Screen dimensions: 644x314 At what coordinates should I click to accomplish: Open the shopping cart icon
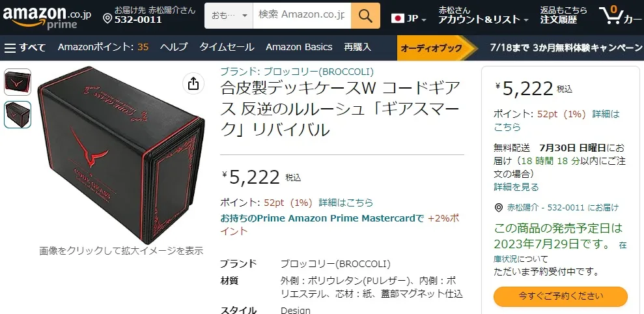tap(612, 16)
